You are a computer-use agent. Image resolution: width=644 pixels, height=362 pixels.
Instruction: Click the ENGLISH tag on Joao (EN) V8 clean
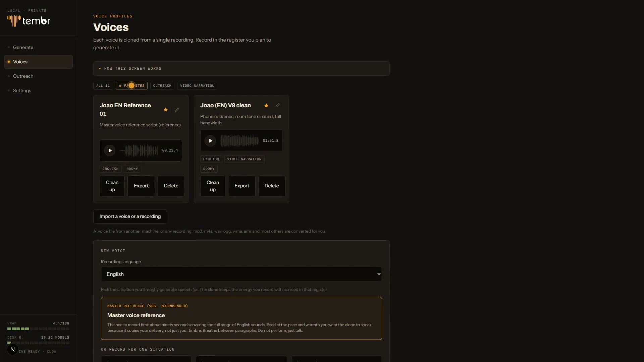(211, 159)
